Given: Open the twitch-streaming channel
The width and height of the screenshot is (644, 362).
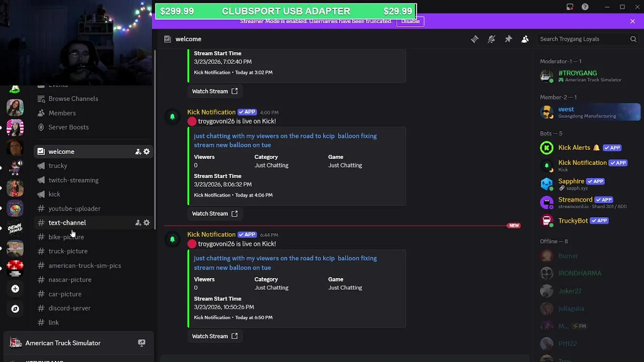Looking at the screenshot, I should click(x=92, y=180).
